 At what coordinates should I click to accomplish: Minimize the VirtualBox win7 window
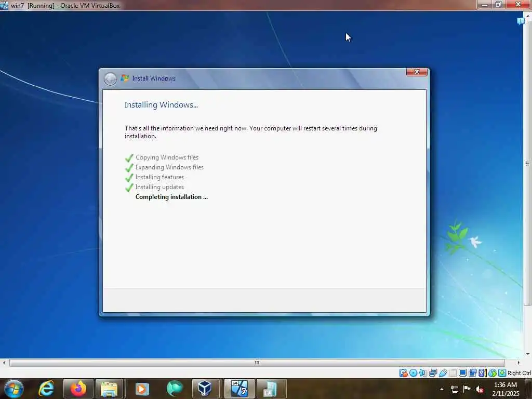[x=485, y=4]
